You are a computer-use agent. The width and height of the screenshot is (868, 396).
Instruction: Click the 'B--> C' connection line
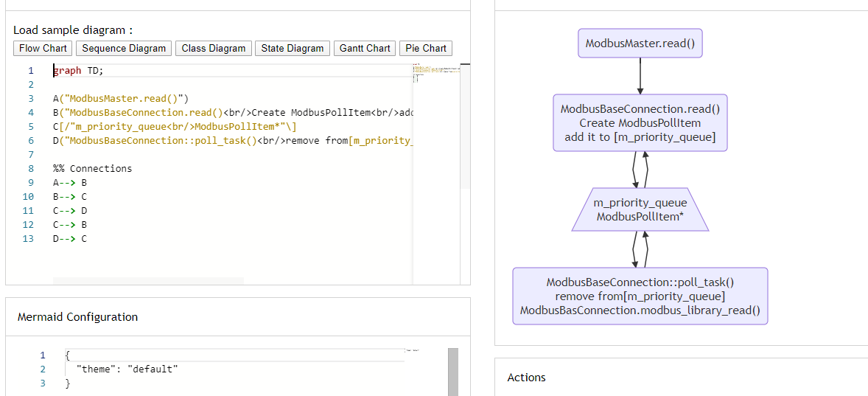tap(70, 197)
